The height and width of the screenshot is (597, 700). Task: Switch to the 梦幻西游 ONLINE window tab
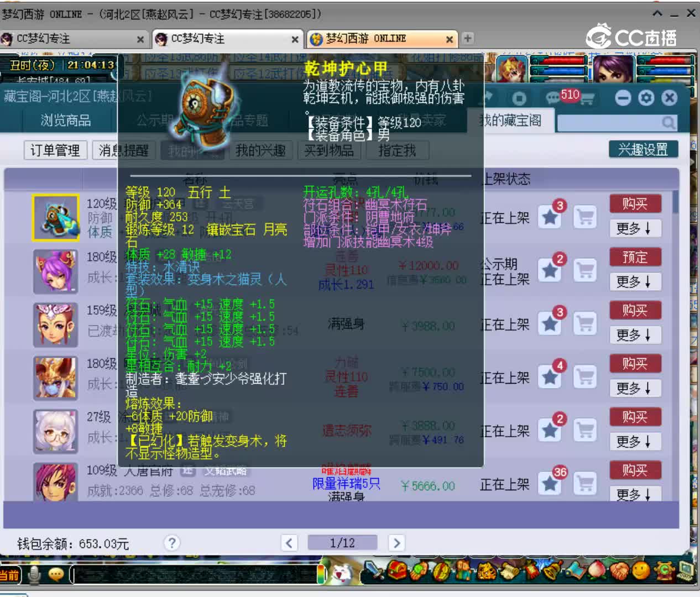(x=382, y=39)
